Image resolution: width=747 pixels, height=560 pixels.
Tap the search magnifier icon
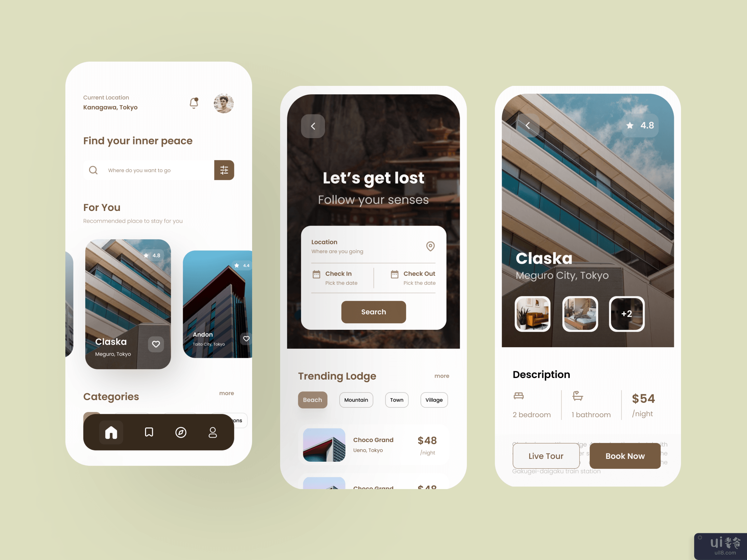pos(93,170)
